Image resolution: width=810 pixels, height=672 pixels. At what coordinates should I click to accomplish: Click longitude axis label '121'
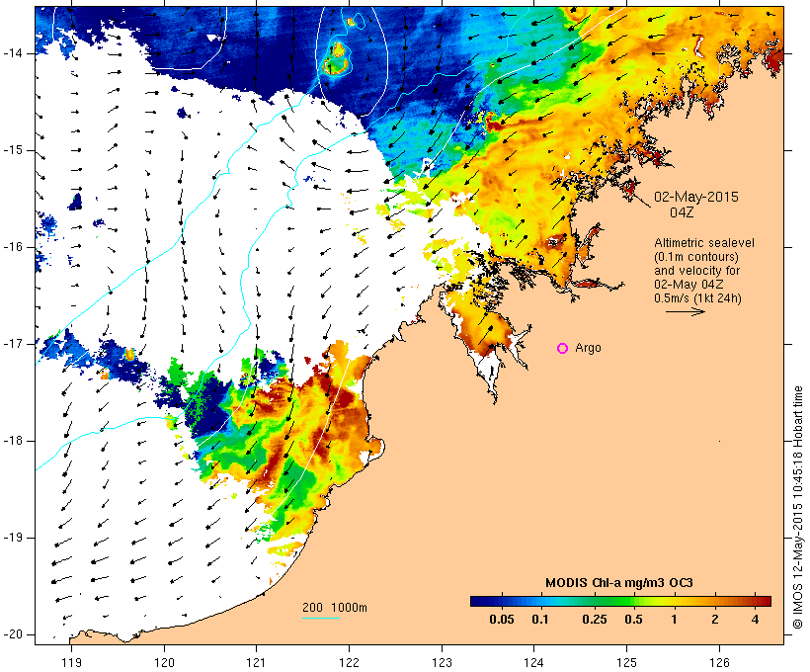[x=256, y=662]
